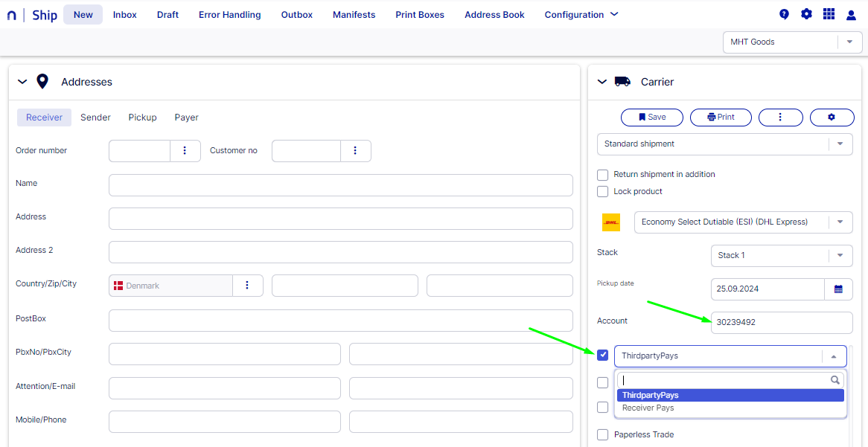Open the Stack 1 dropdown

point(840,256)
